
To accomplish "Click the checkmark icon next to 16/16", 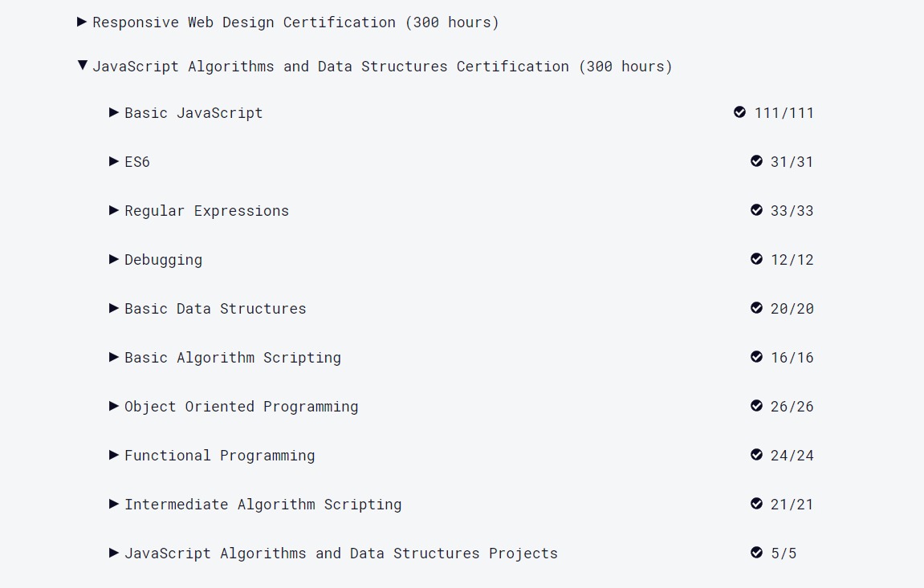I will pyautogui.click(x=756, y=357).
